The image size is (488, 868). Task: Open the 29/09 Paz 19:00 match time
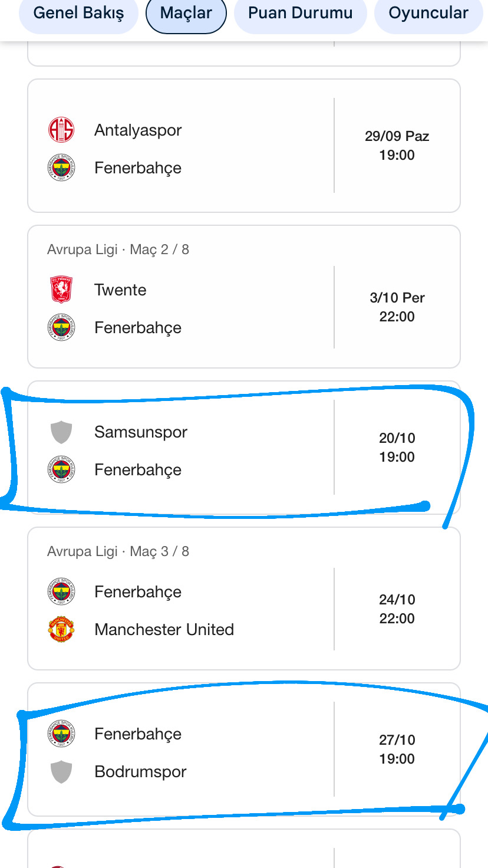[x=397, y=146]
